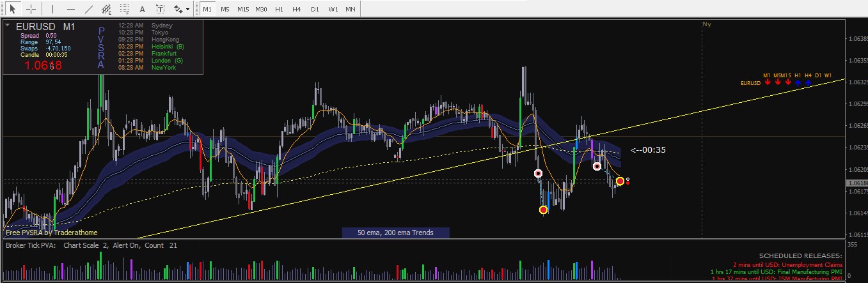Viewport: 868px width, 283px height.
Task: Switch chart to D1 timeframe
Action: click(x=315, y=10)
